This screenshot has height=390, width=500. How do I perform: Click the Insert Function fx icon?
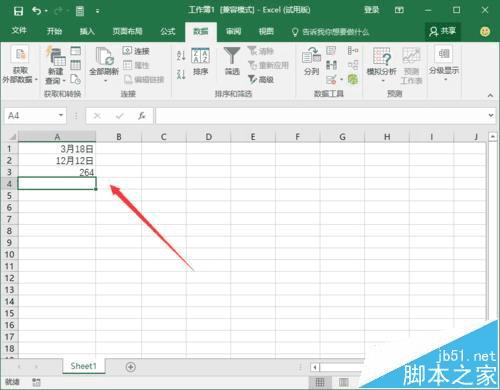[x=142, y=116]
